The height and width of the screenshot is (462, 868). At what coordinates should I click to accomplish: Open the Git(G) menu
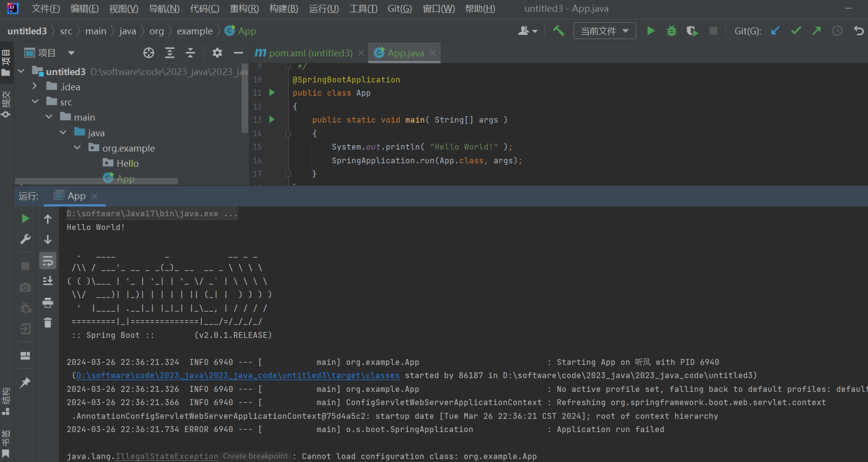point(399,9)
